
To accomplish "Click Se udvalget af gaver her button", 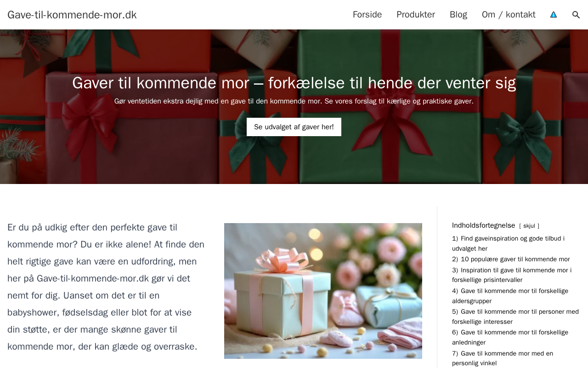I will tap(294, 127).
